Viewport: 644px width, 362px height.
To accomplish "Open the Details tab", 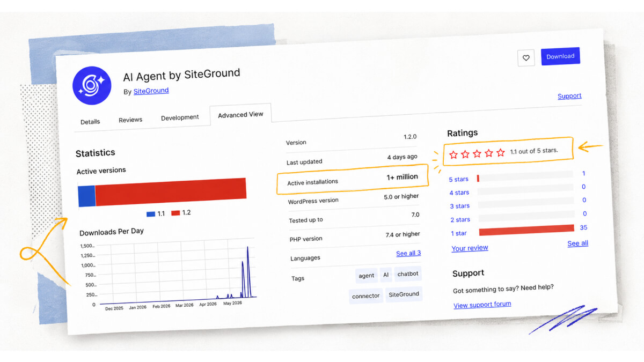I will (x=90, y=122).
